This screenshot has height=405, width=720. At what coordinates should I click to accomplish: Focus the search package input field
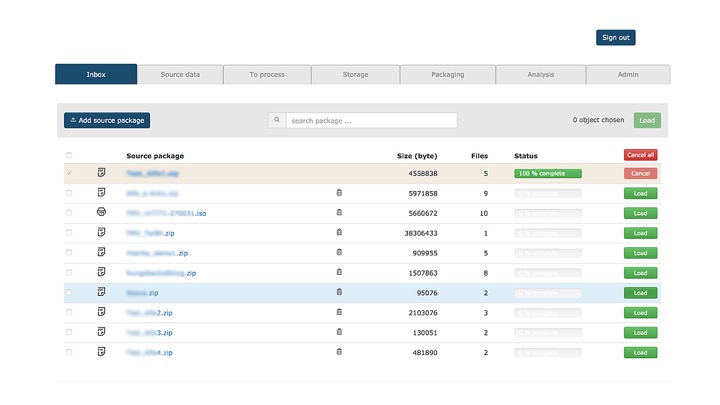370,121
